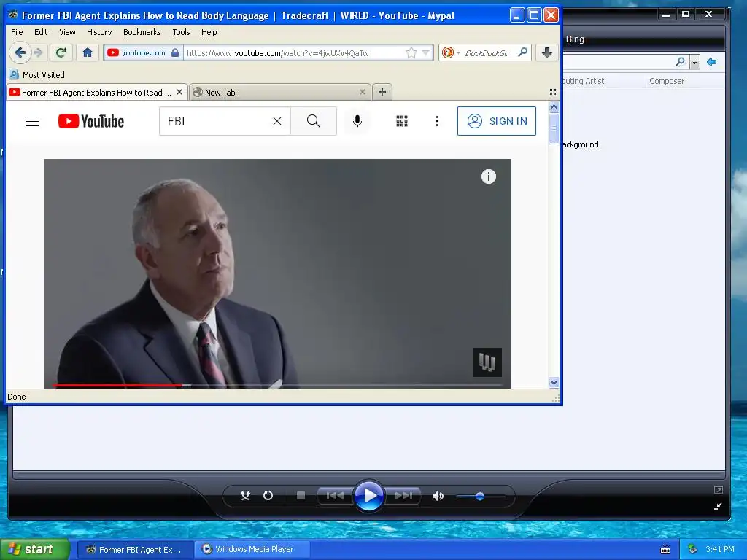Click the YouTube logo
This screenshot has height=560, width=747.
pyautogui.click(x=91, y=122)
